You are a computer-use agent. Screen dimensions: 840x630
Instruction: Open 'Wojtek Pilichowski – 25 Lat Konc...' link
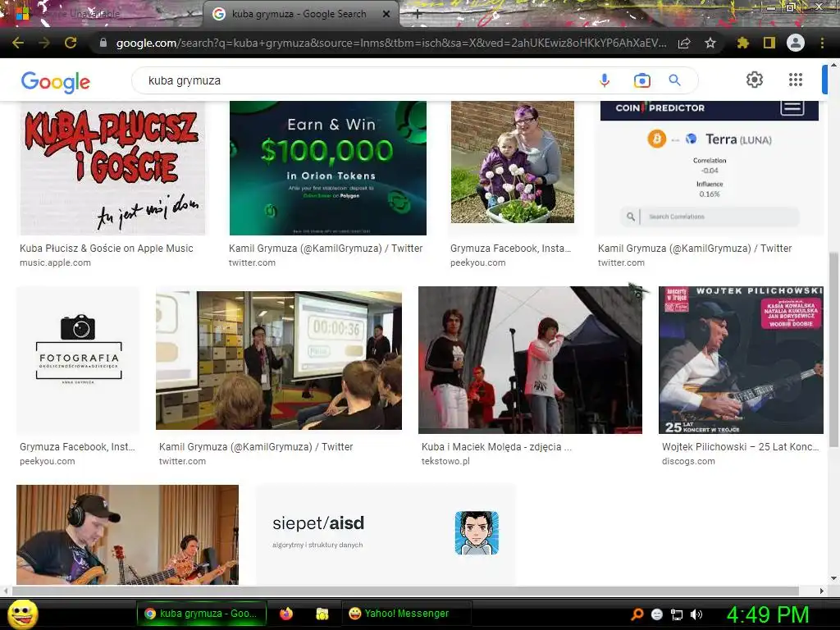point(741,447)
